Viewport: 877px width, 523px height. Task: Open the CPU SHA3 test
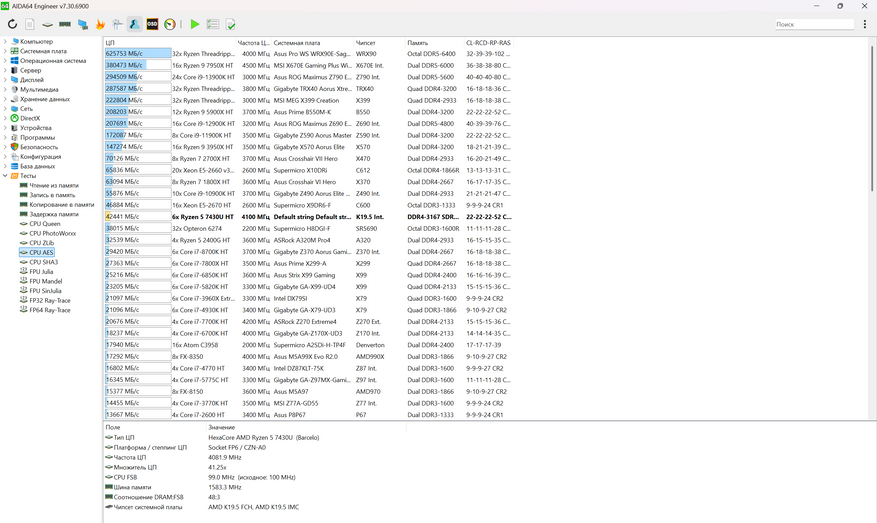44,262
